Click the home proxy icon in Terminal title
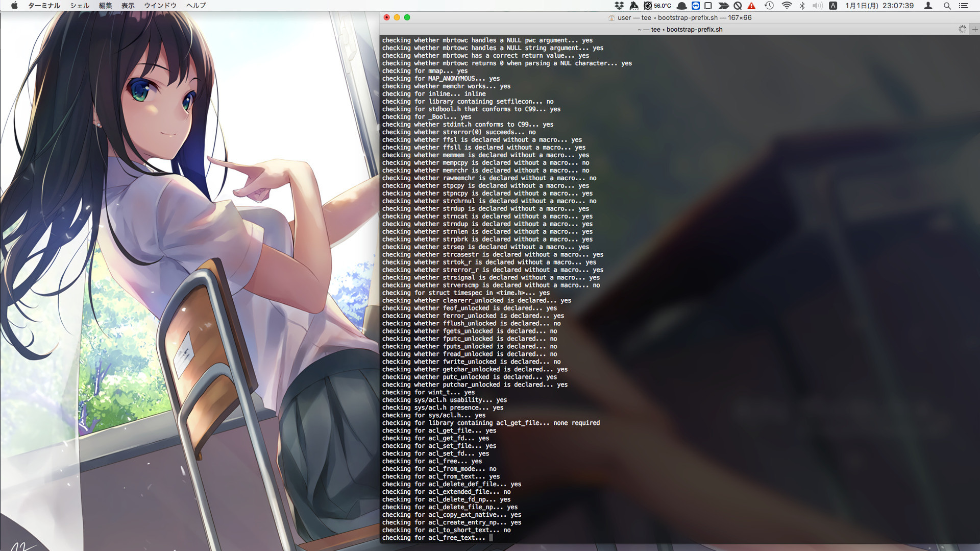980x551 pixels. pos(611,18)
